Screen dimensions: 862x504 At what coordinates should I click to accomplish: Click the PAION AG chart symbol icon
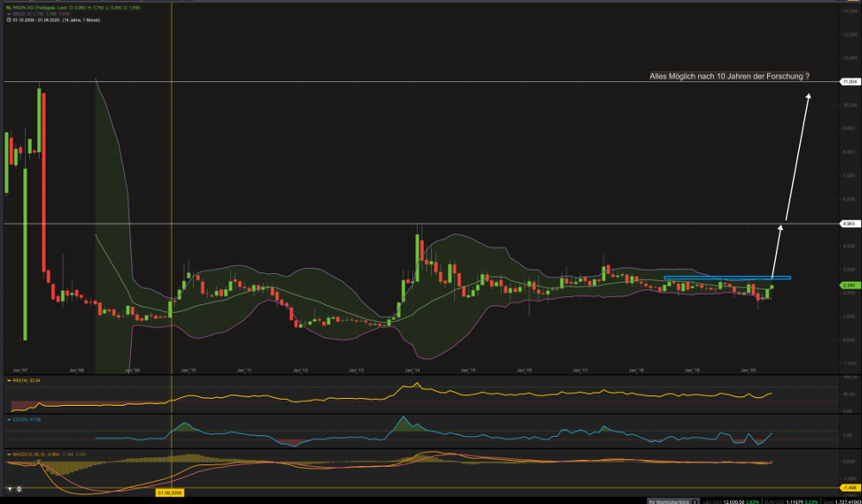point(9,8)
